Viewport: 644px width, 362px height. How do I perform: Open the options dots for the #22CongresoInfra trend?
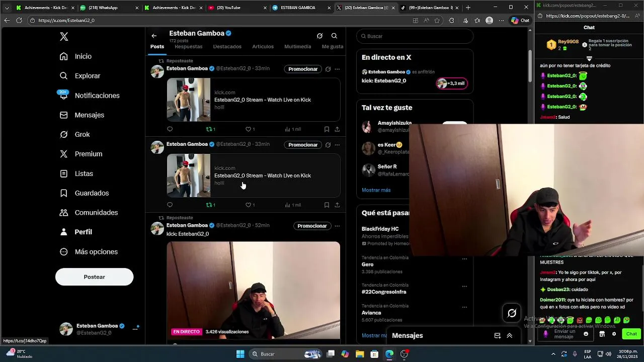(x=464, y=286)
